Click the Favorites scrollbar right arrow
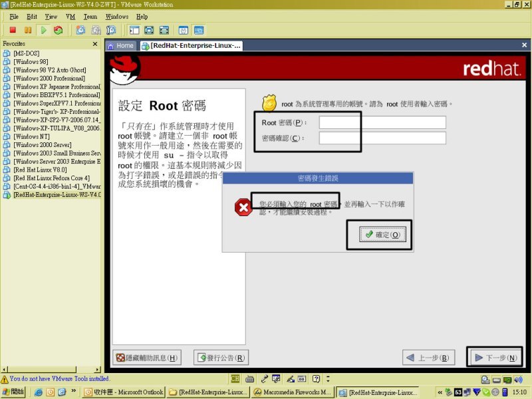Viewport: 532px width, 399px height. pos(98,369)
